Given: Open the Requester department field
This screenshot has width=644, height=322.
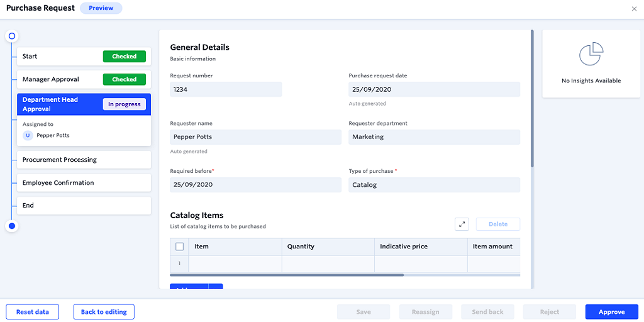Looking at the screenshot, I should 434,137.
